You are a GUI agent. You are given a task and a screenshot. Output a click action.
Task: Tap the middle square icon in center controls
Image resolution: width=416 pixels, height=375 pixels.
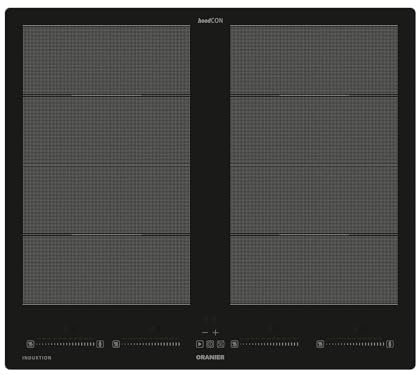pyautogui.click(x=210, y=344)
